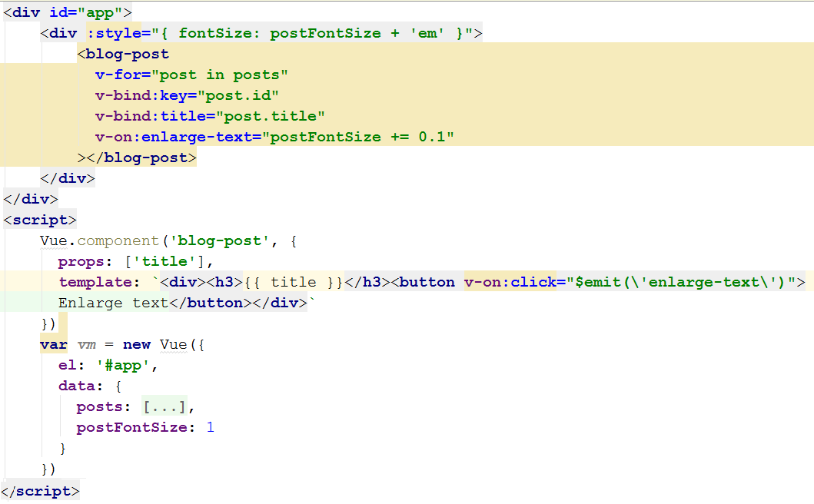
Task: Click the "postFontSize += 0.1" expression
Action: tap(358, 137)
